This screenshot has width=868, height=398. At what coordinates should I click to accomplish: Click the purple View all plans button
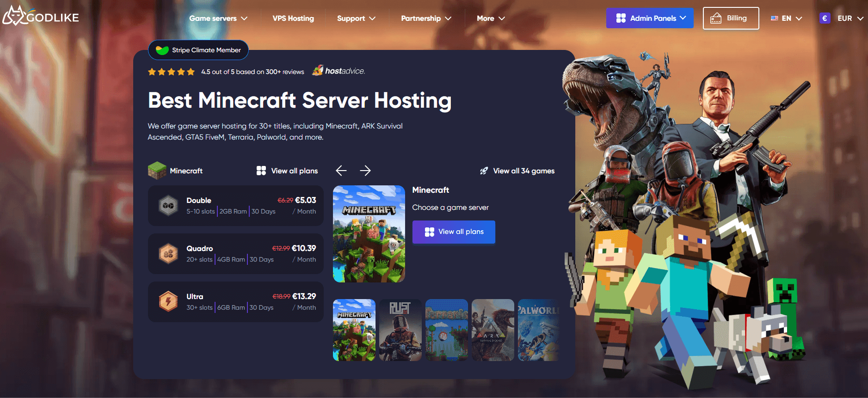454,232
